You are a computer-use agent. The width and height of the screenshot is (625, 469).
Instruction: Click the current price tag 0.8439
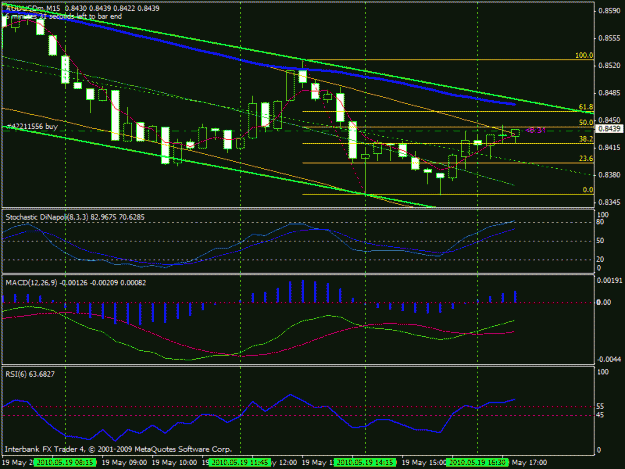coord(608,128)
